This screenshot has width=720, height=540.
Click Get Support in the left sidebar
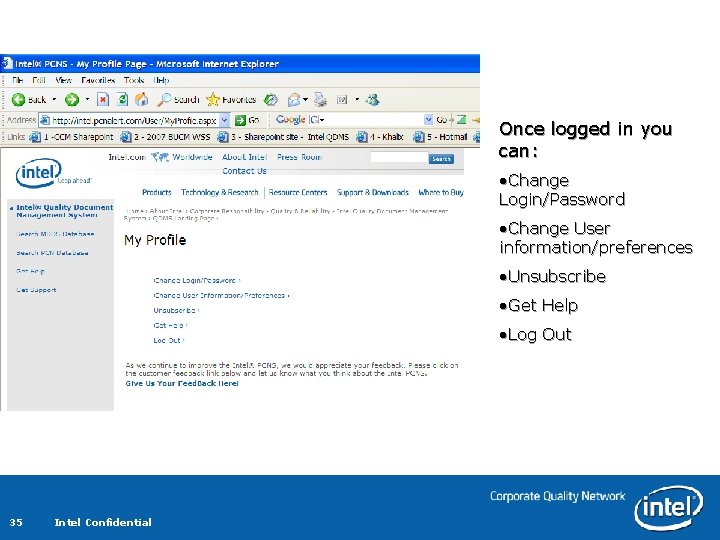tap(36, 290)
